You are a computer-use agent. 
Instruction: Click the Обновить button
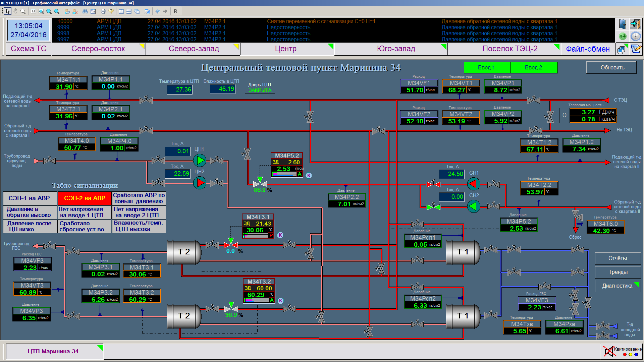click(x=611, y=67)
